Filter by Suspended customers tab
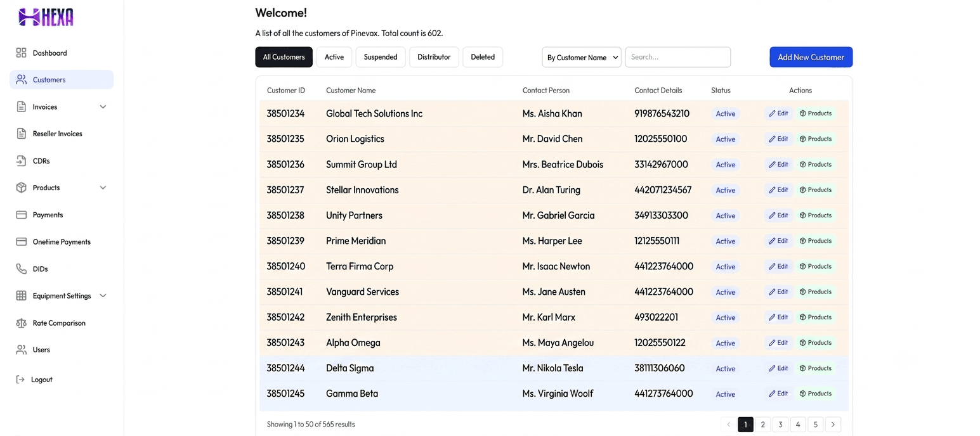The image size is (980, 436). click(x=381, y=57)
